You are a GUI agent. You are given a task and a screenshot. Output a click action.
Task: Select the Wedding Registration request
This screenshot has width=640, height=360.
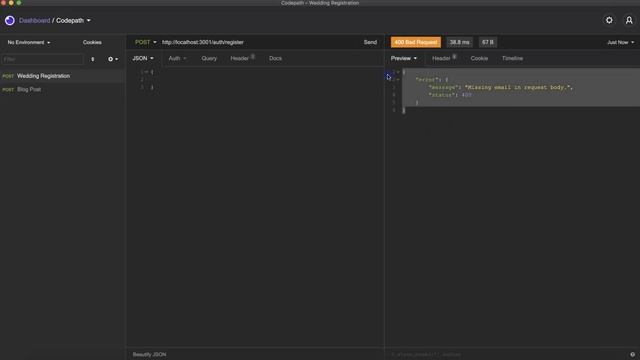pos(62,76)
